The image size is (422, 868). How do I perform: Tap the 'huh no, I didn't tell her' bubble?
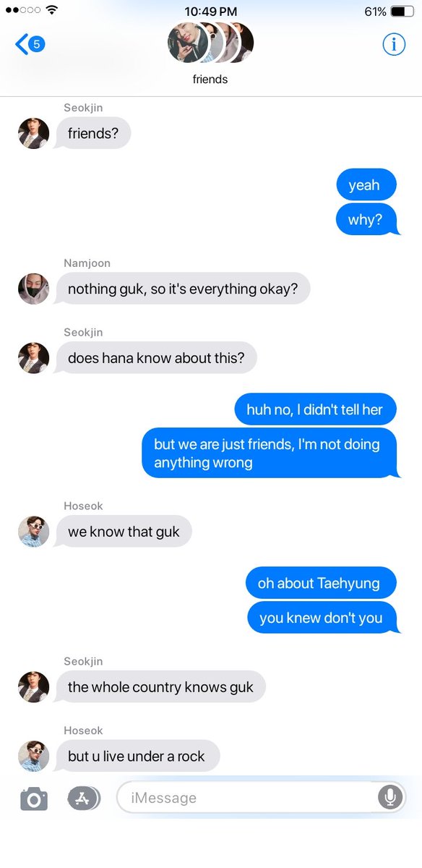[x=315, y=409]
